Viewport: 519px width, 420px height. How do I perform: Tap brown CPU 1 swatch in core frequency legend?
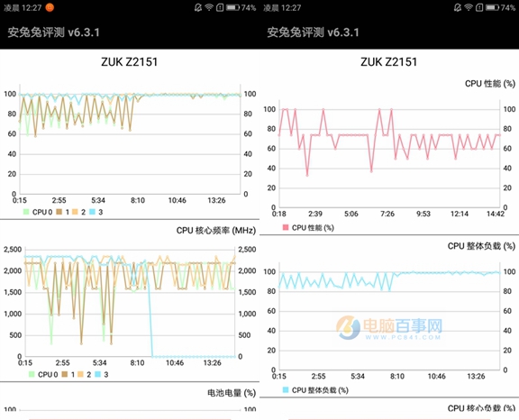65,374
